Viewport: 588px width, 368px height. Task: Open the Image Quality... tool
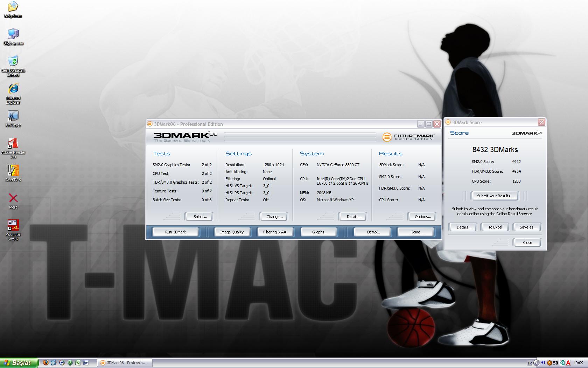pyautogui.click(x=233, y=232)
